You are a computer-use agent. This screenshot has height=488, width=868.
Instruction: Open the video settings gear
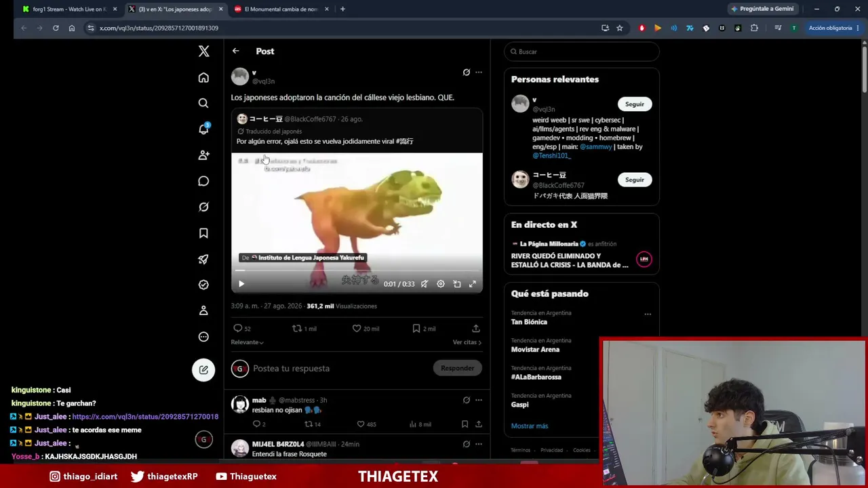pos(441,284)
